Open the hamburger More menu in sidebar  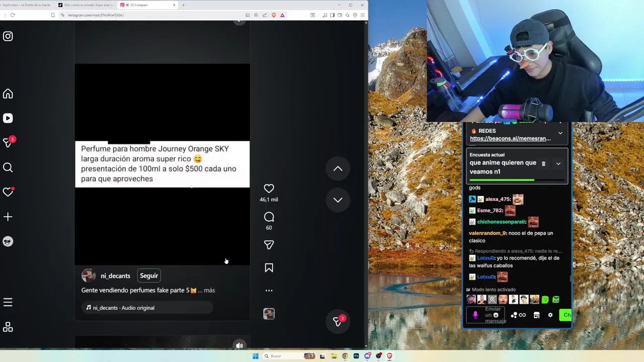tap(8, 302)
